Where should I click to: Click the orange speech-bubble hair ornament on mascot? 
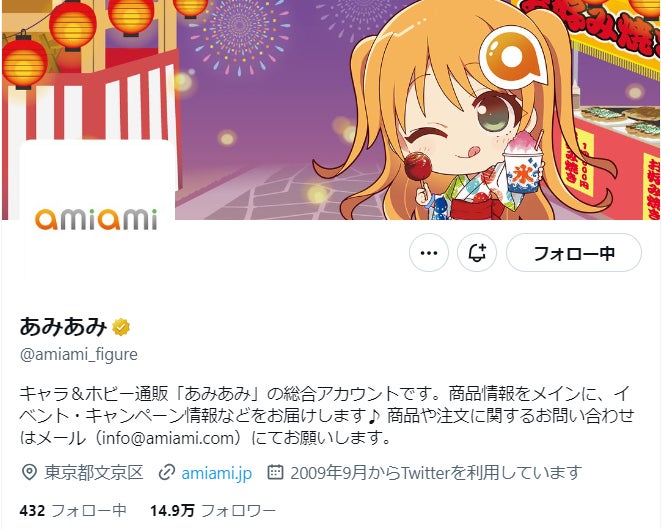coord(513,57)
